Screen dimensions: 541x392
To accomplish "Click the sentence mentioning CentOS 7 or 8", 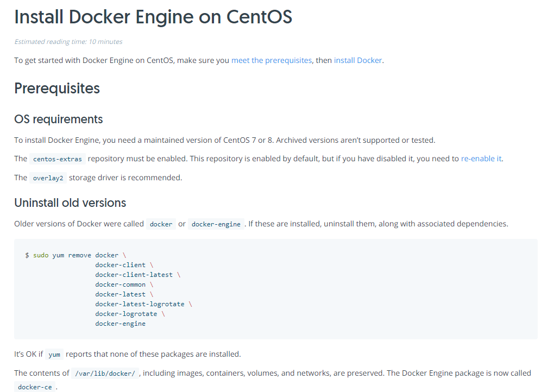I will coord(225,140).
